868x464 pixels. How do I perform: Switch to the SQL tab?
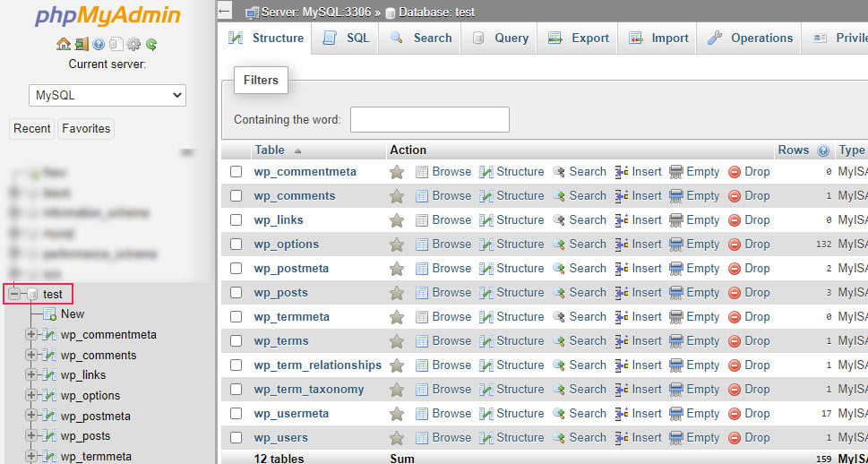point(346,39)
